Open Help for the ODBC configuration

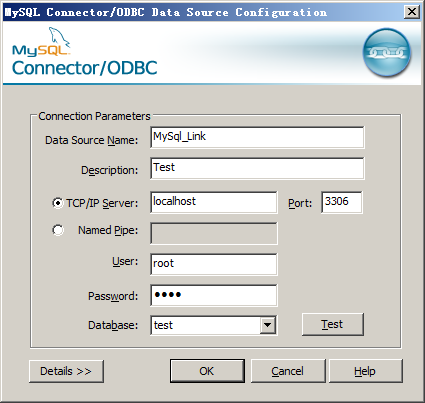point(366,371)
